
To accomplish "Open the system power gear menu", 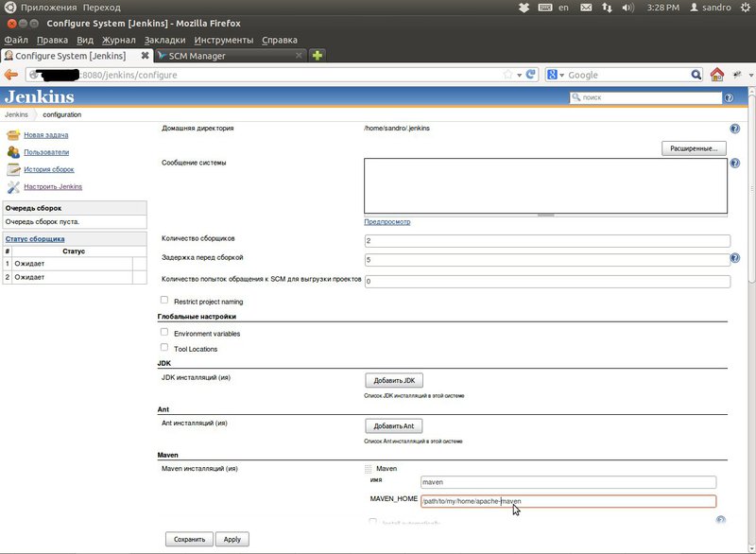I will click(745, 8).
